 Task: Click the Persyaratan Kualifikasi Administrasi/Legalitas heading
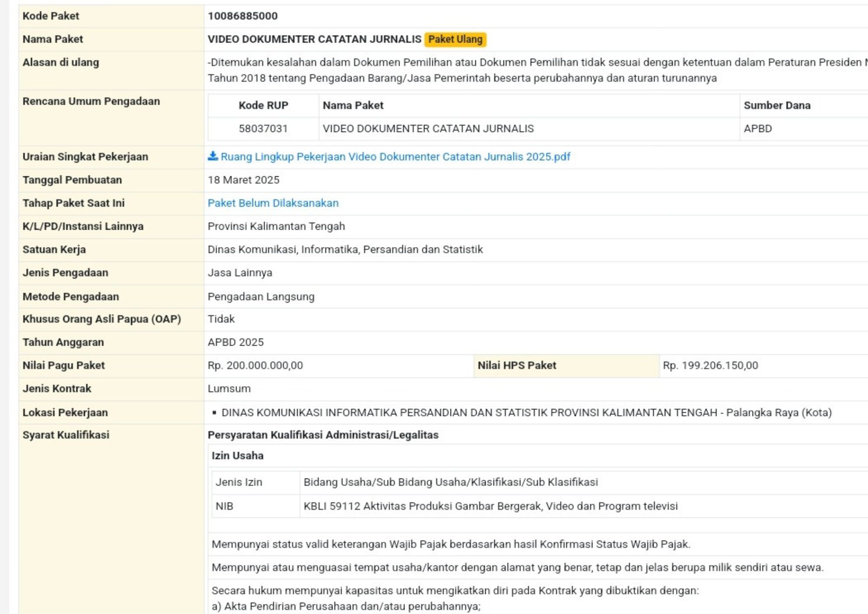[323, 435]
